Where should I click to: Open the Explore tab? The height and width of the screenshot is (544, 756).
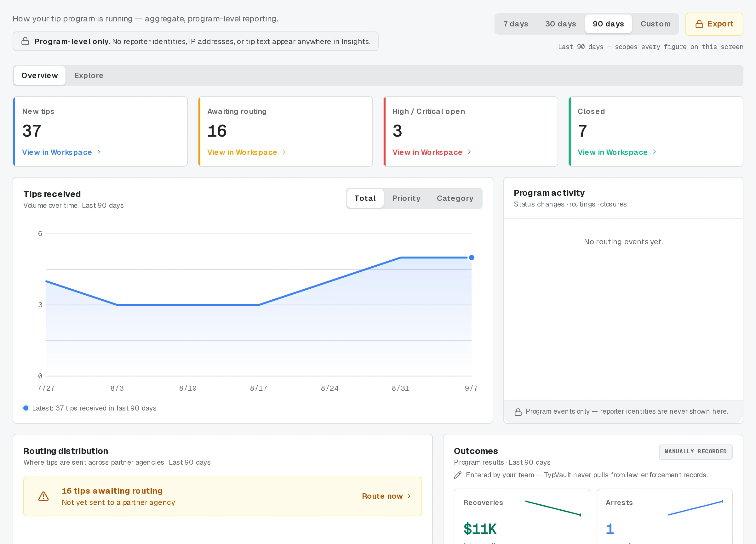pyautogui.click(x=89, y=76)
